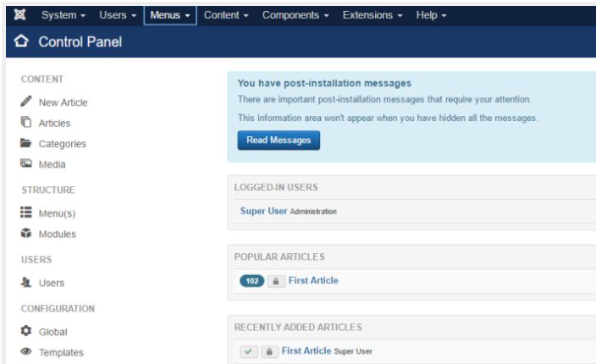Expand the Users dropdown in top bar

[x=118, y=16]
